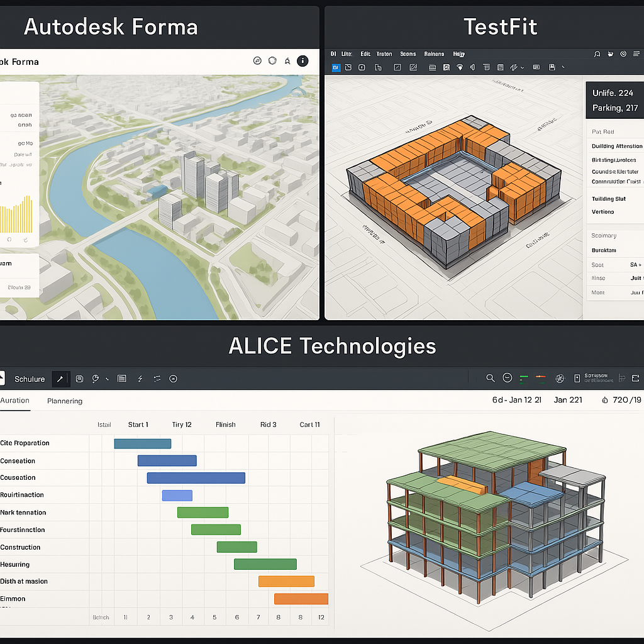Open the Help menu in TestFit

tap(459, 54)
